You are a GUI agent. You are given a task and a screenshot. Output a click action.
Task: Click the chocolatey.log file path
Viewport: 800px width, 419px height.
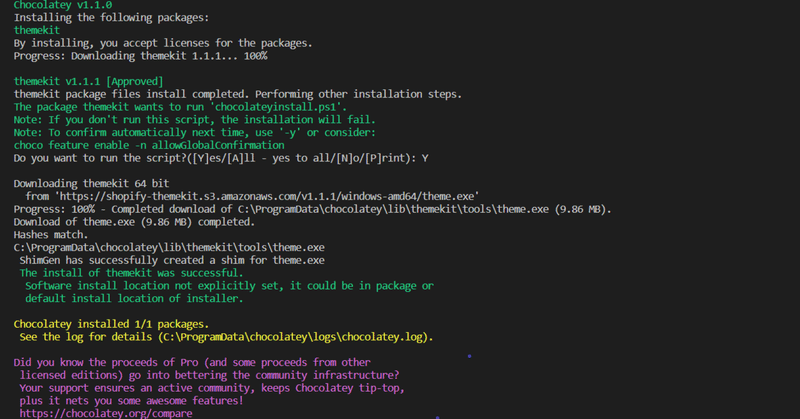294,337
